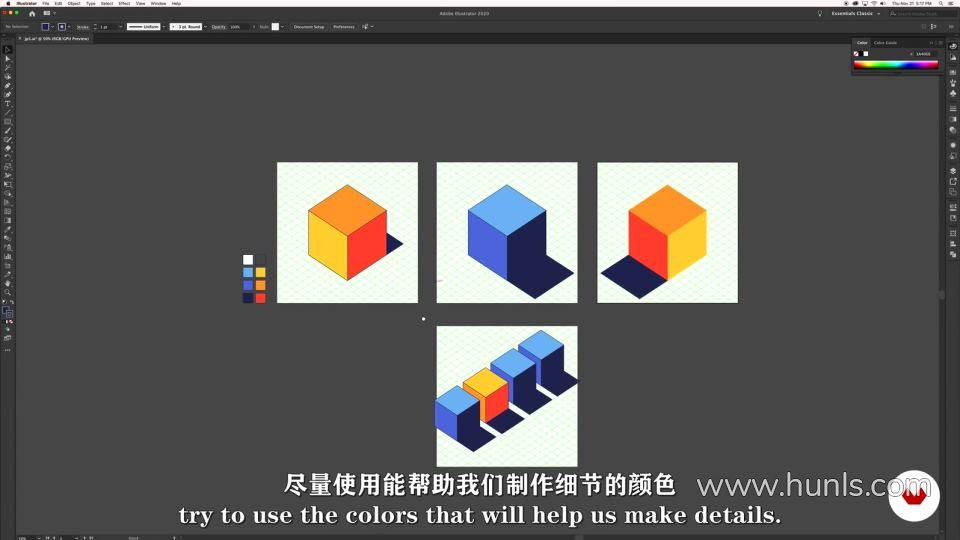The width and height of the screenshot is (960, 540).
Task: Open the Asset Export panel icon
Action: click(x=953, y=181)
